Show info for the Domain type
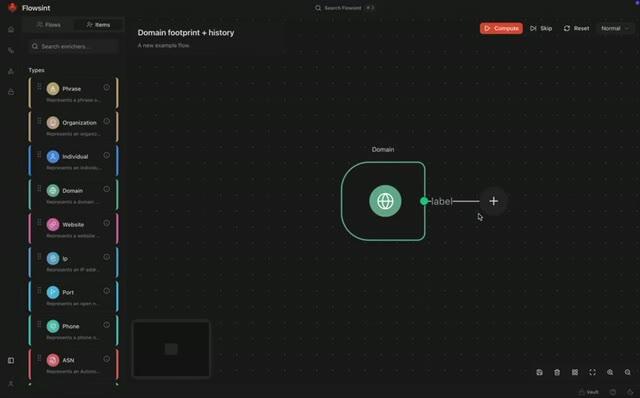Image resolution: width=640 pixels, height=398 pixels. [107, 189]
